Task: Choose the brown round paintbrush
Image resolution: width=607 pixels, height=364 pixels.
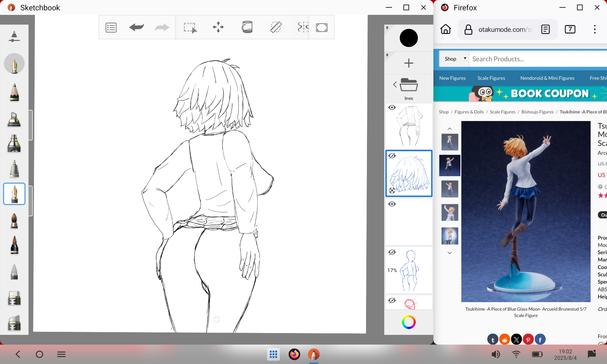Action: (14, 221)
